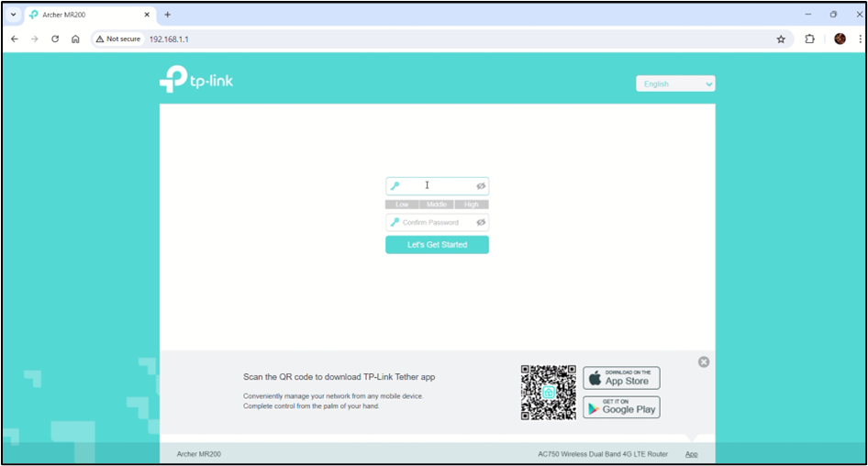Image resolution: width=868 pixels, height=466 pixels.
Task: Open a new tab with the plus button
Action: pos(167,15)
